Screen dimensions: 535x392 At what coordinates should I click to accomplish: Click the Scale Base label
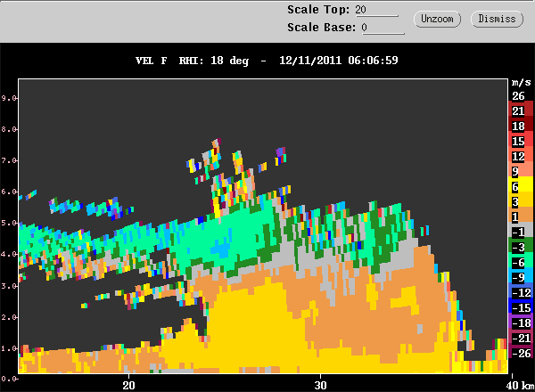point(321,28)
